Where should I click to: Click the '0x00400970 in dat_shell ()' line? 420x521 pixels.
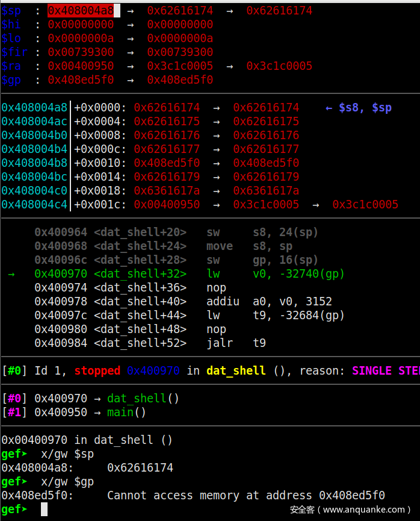[87, 440]
